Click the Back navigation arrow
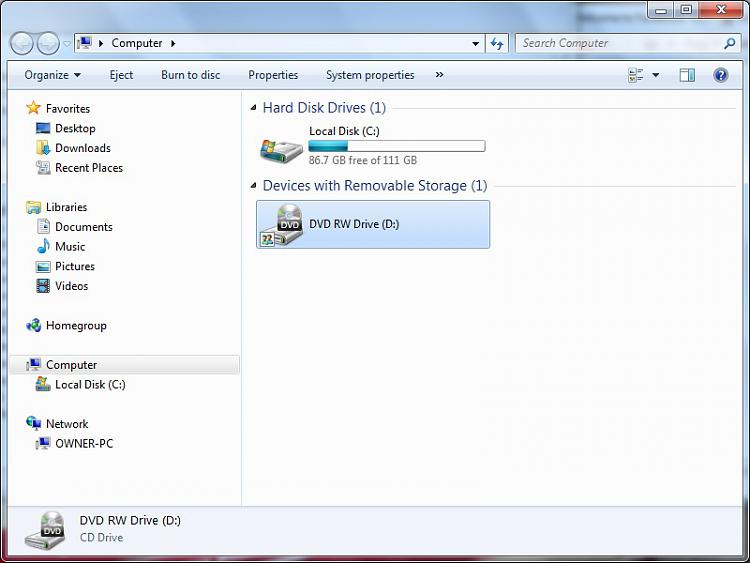The height and width of the screenshot is (563, 750). tap(22, 44)
